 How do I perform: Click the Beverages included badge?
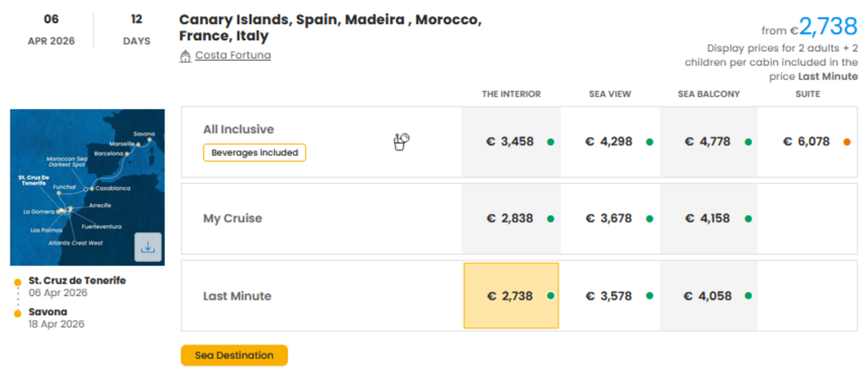point(254,153)
